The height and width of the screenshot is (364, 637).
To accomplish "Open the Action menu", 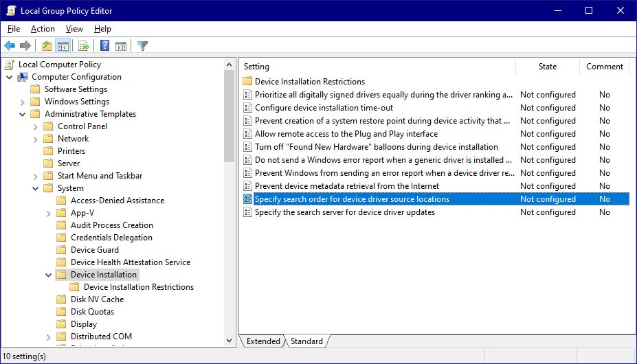I will click(x=43, y=29).
